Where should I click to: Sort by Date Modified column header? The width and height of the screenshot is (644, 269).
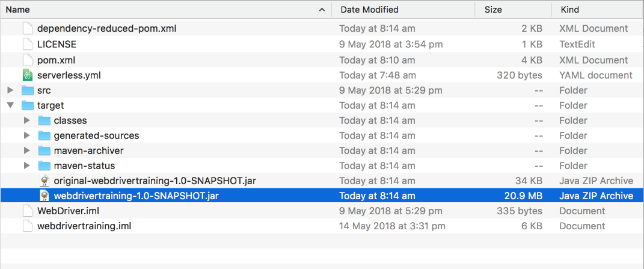coord(369,10)
